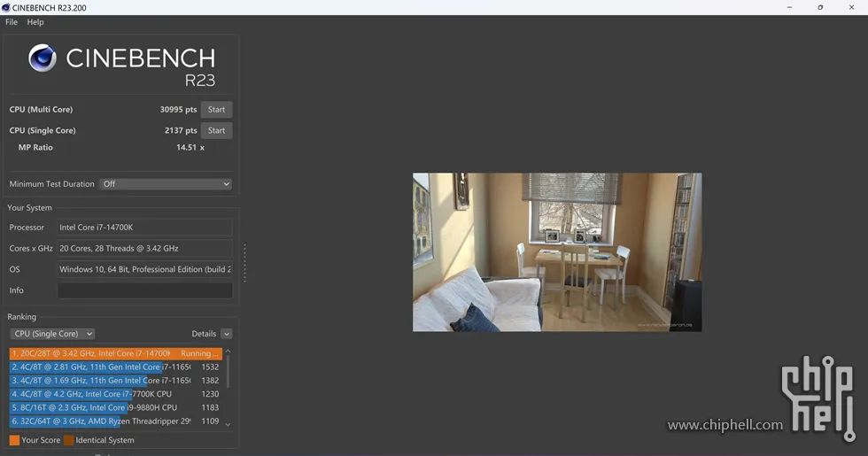Viewport: 868px width, 456px height.
Task: Select ranking row 6 AMD Ryzen Threadripper
Action: pyautogui.click(x=116, y=421)
